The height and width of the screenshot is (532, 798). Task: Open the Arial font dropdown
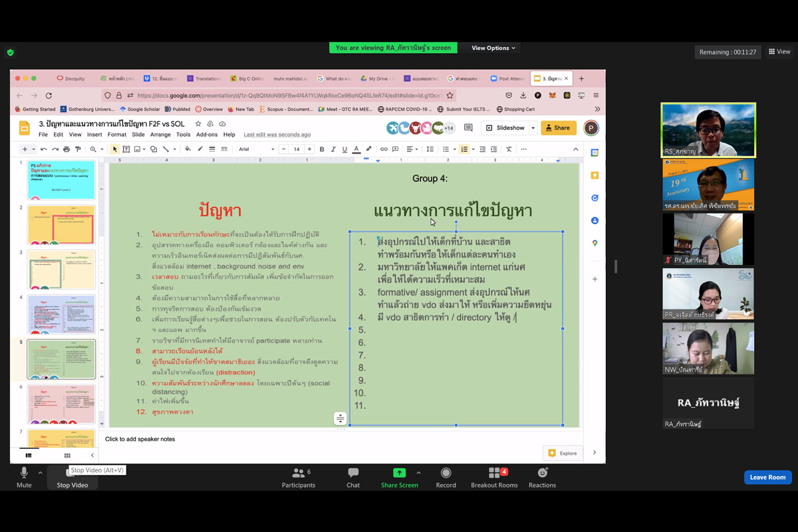point(256,150)
